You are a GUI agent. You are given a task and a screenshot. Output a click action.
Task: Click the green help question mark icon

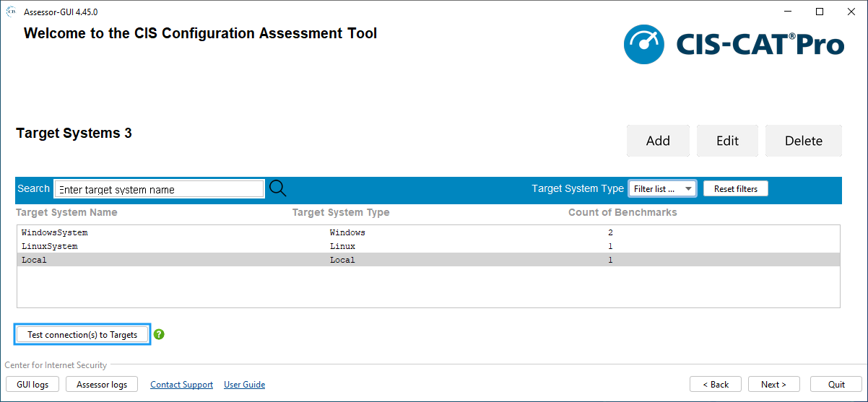(159, 334)
